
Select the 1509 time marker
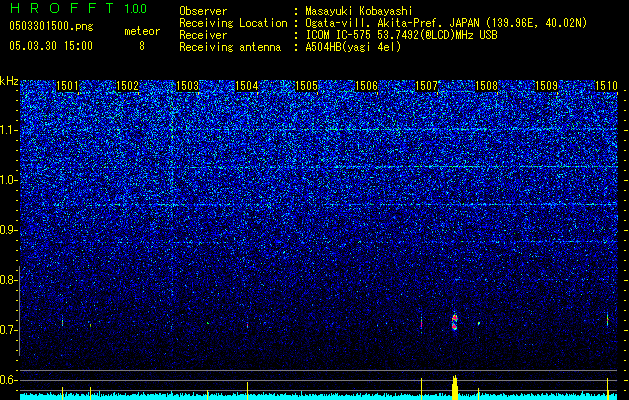[546, 86]
